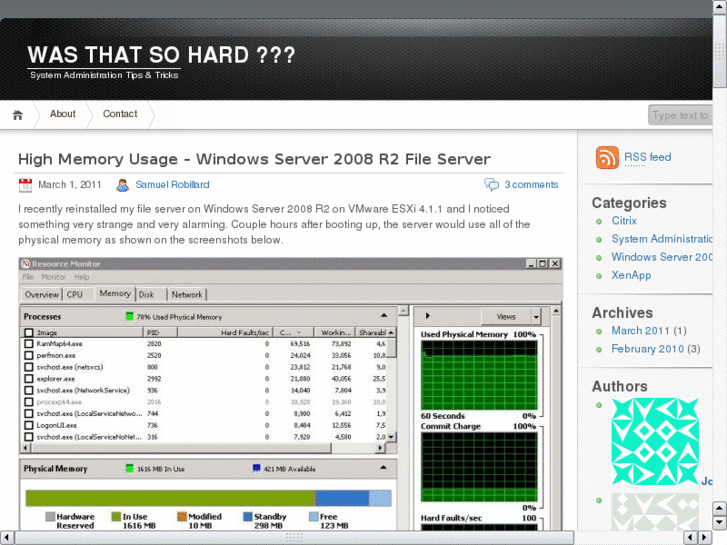Check the svchost.exe (NetworkService) checkbox
This screenshot has height=545, width=727.
[x=29, y=390]
